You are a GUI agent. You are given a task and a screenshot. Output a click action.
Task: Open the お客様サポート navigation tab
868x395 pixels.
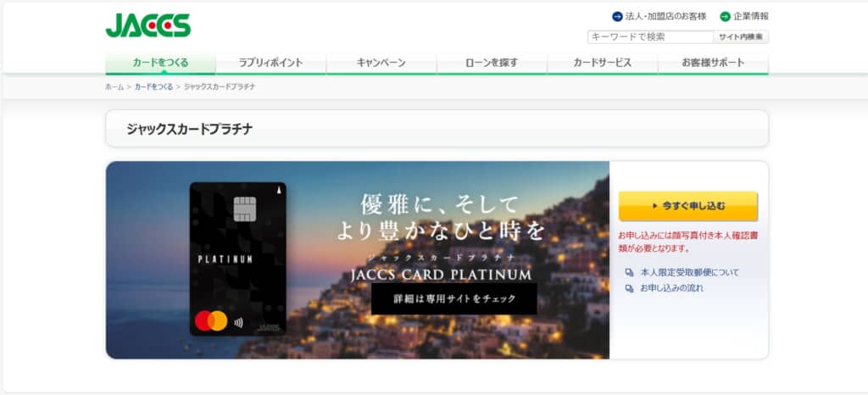click(713, 63)
